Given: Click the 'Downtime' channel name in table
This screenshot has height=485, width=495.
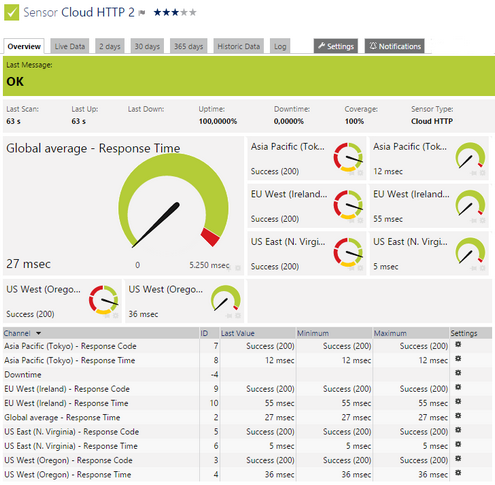Looking at the screenshot, I should click(23, 375).
